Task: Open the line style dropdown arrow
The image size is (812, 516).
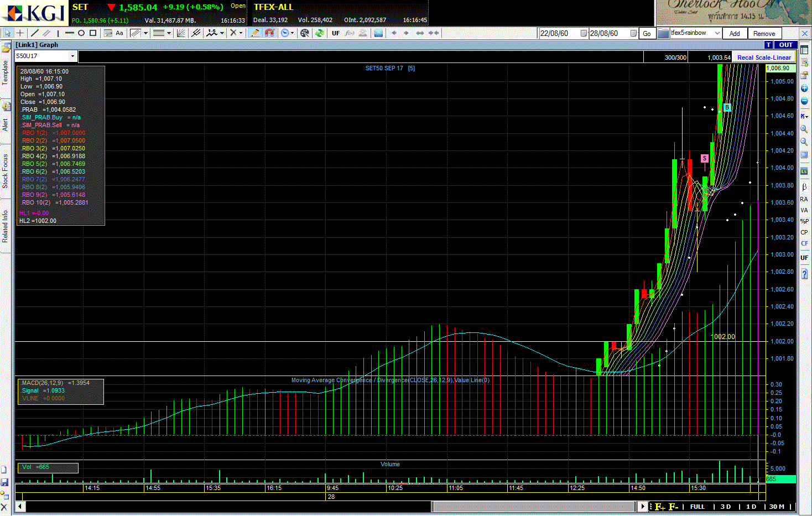Action: pos(169,33)
